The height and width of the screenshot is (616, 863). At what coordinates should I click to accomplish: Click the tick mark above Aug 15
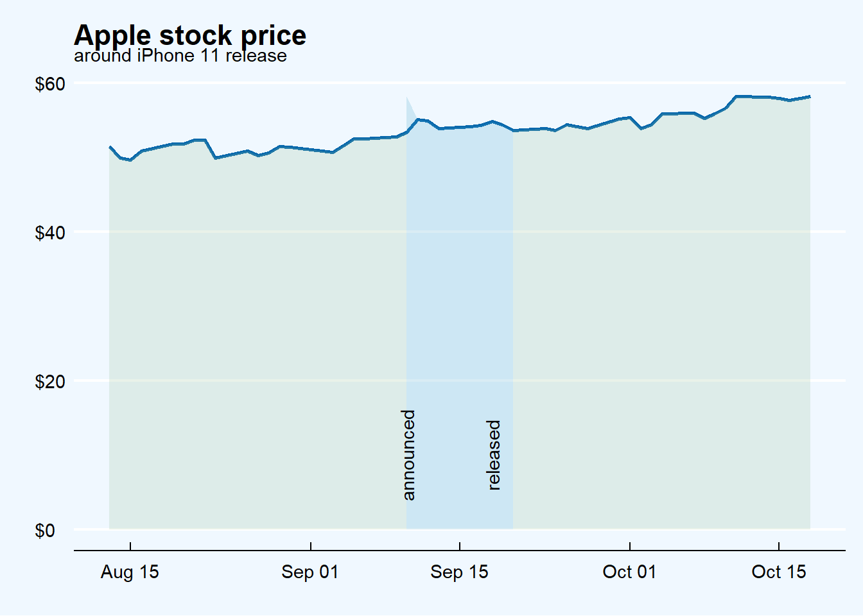pos(130,546)
